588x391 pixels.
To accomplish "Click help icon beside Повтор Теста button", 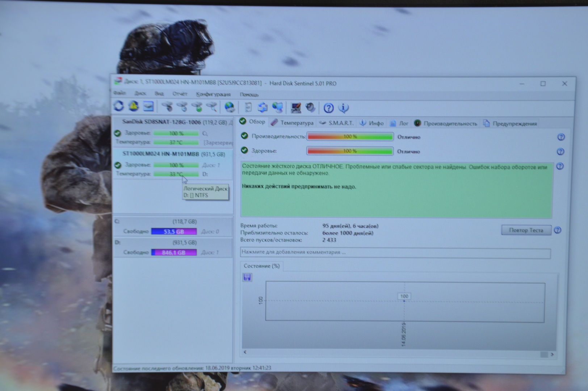I will [x=558, y=230].
